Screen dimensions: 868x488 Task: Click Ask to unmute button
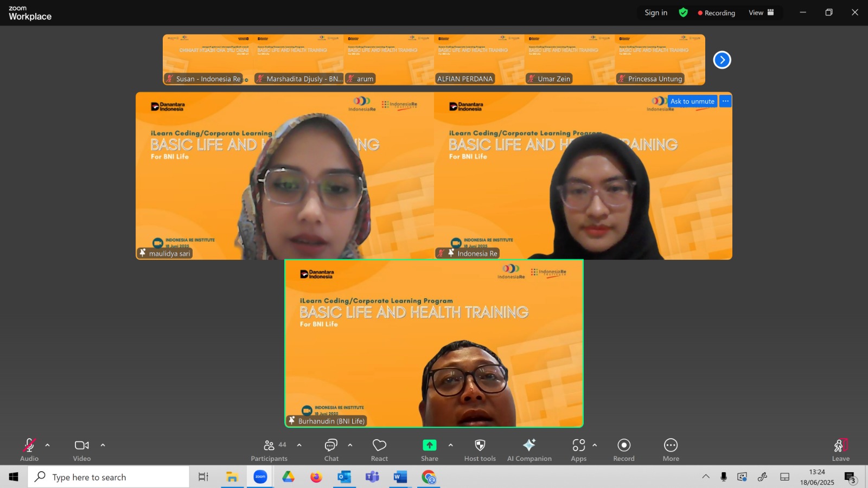coord(692,101)
